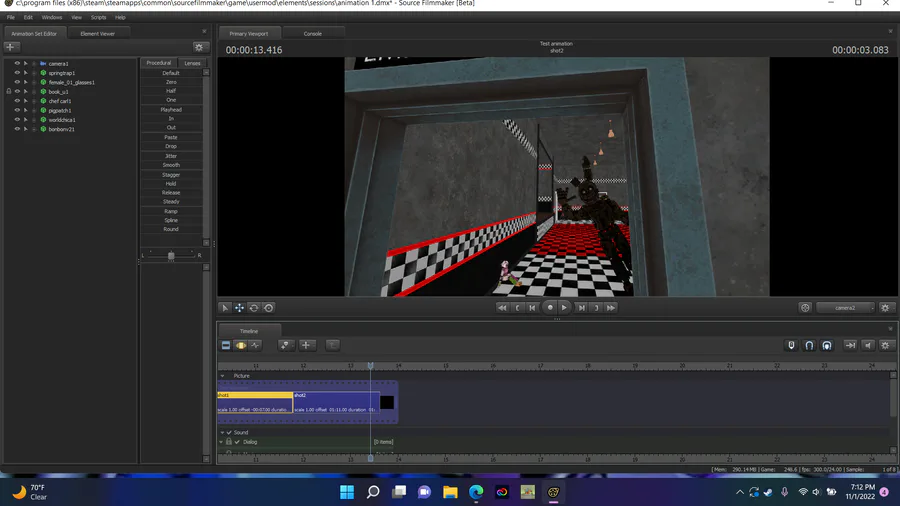Uncheck the Dialog track checkbox
The height and width of the screenshot is (506, 900).
coord(237,442)
